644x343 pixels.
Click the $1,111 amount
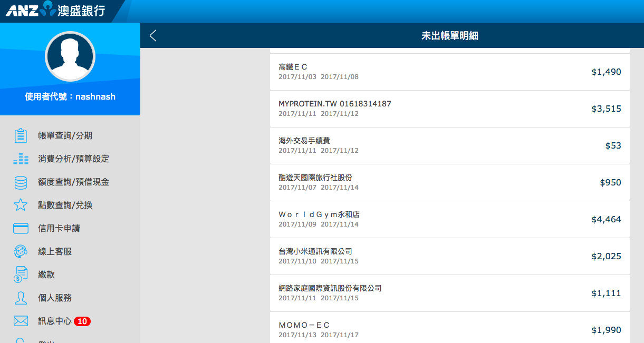tap(606, 293)
